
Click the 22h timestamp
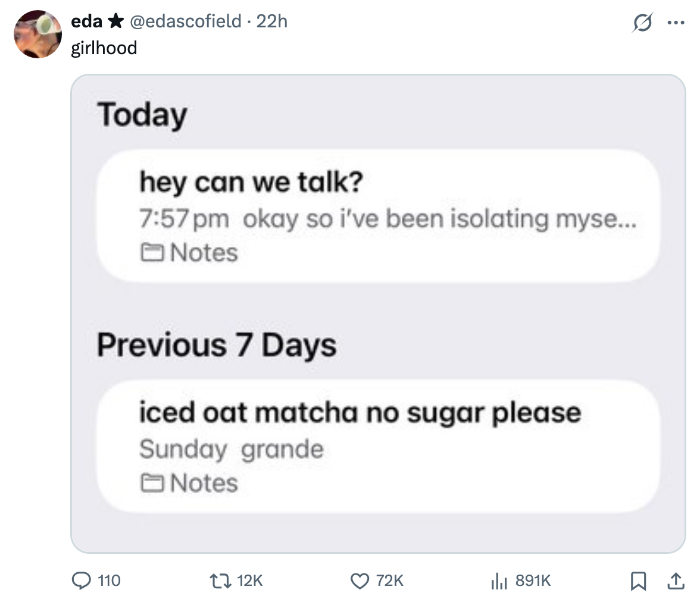click(x=271, y=21)
